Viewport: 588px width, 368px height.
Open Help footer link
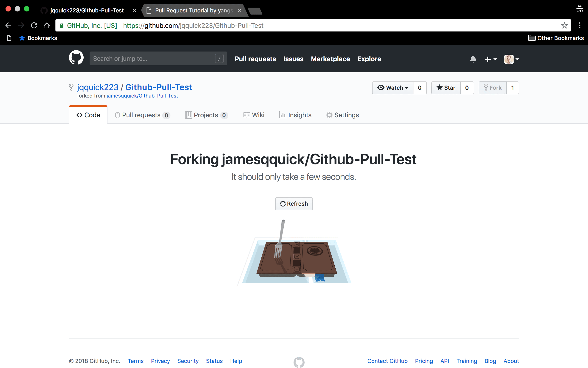236,361
